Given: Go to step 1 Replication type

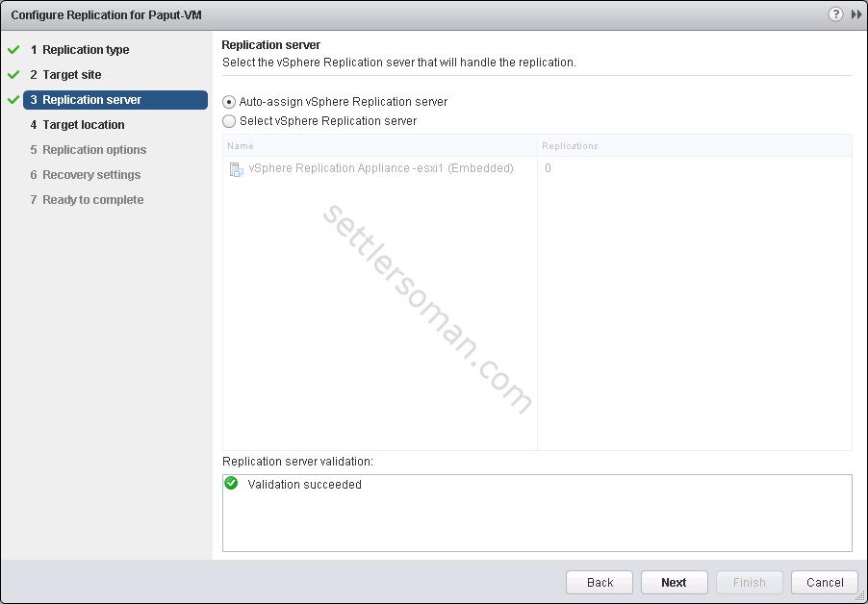Looking at the screenshot, I should [85, 50].
